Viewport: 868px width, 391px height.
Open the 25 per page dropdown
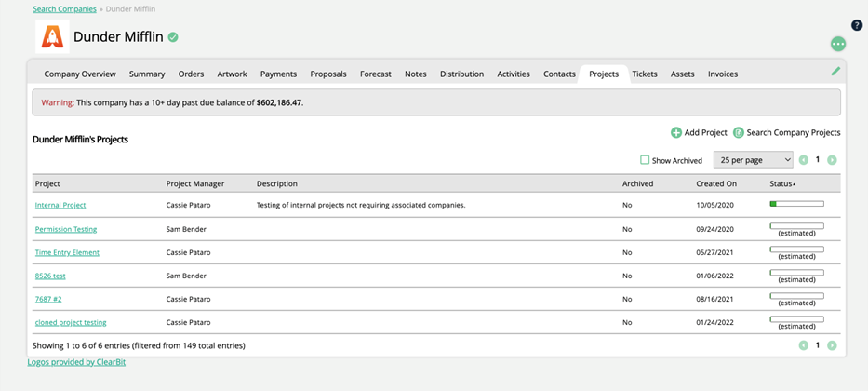[x=754, y=160]
